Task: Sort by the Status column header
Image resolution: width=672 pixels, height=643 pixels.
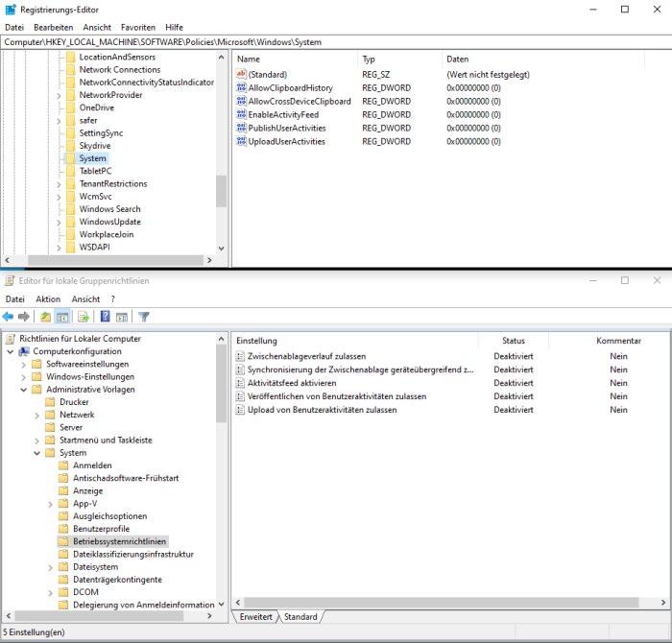Action: tap(514, 341)
